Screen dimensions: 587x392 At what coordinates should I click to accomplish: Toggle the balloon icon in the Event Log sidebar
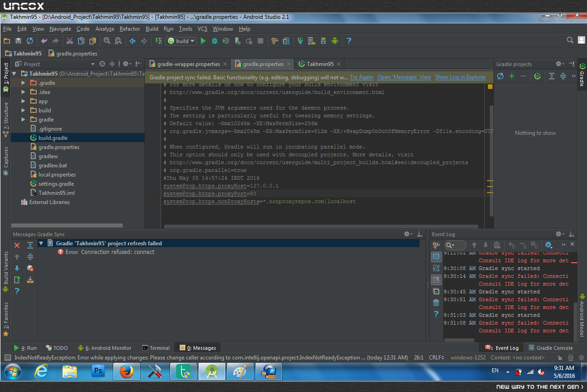click(436, 257)
